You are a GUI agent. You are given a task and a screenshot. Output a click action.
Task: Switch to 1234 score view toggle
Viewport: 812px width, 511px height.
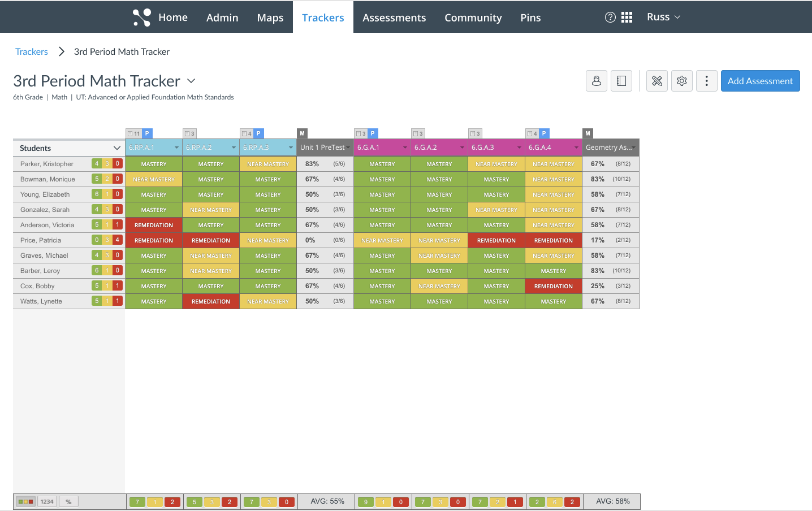[x=47, y=501]
